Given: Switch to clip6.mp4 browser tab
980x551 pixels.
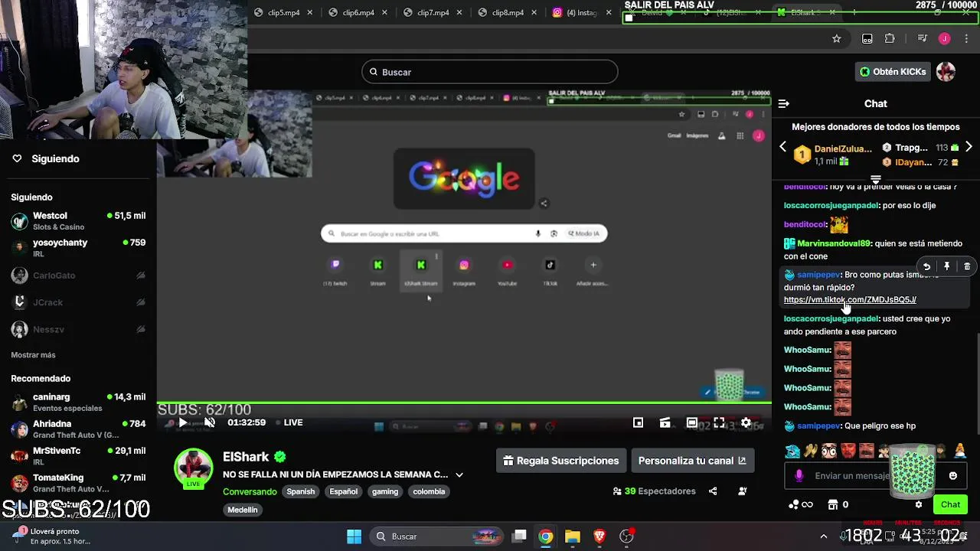Looking at the screenshot, I should point(357,12).
